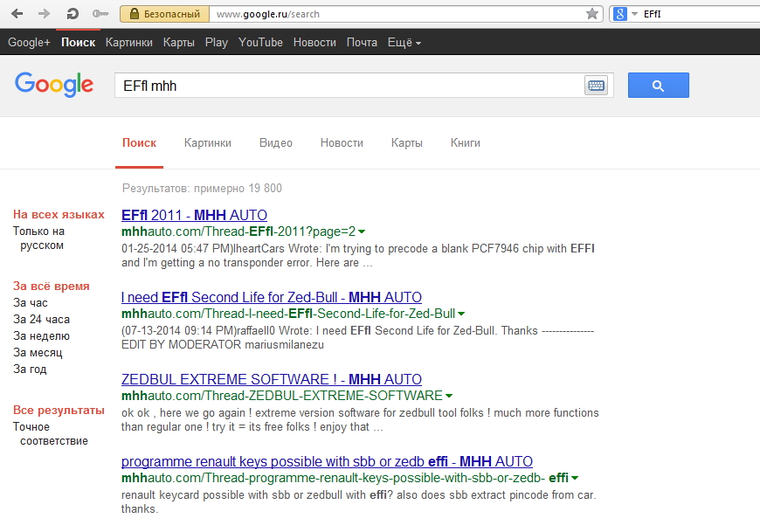The height and width of the screenshot is (532, 760).
Task: Click the 'Результатов: примерно 19 800' text
Action: point(202,189)
